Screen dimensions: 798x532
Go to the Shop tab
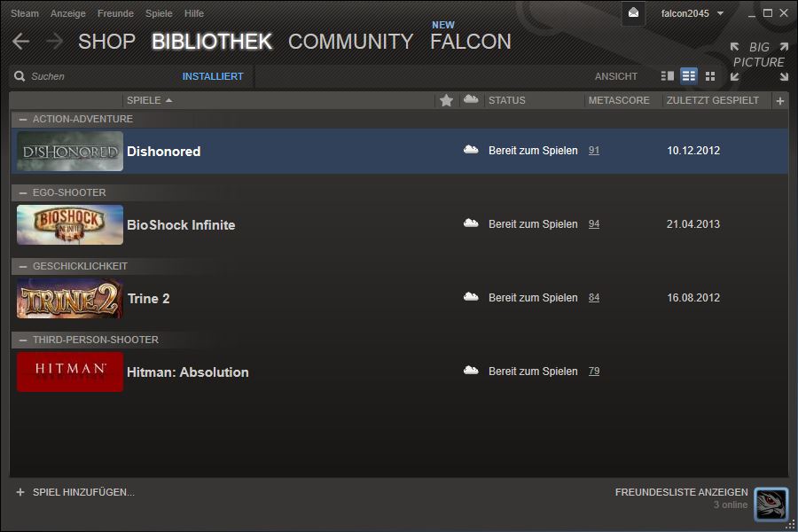[107, 42]
